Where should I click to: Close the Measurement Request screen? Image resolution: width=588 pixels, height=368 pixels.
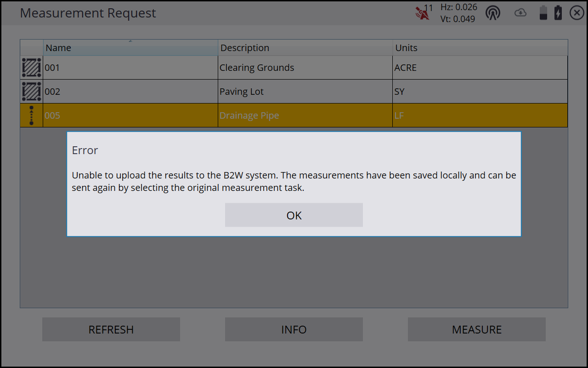coord(577,13)
